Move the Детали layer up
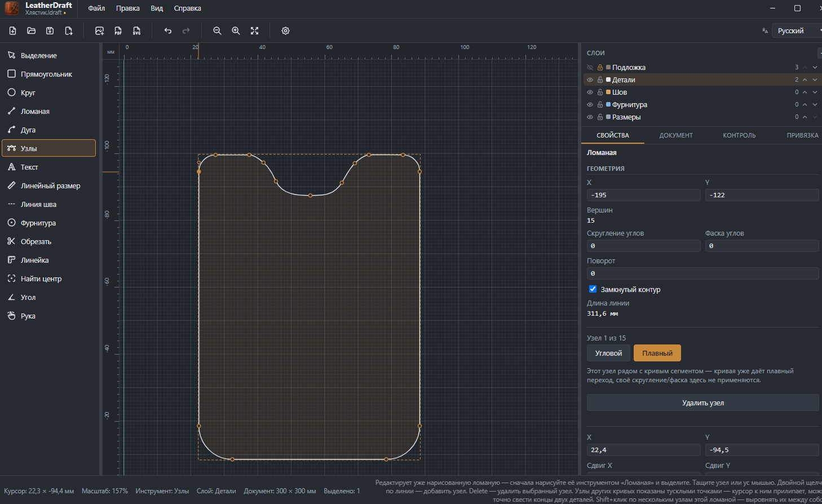The height and width of the screenshot is (504, 822). pos(805,80)
